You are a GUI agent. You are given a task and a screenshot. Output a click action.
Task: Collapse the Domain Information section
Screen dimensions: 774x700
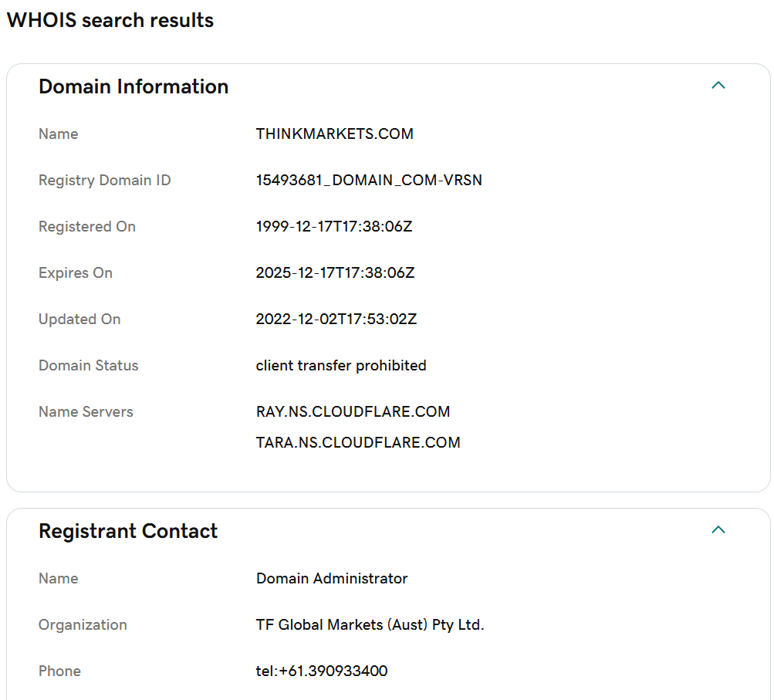coord(718,86)
